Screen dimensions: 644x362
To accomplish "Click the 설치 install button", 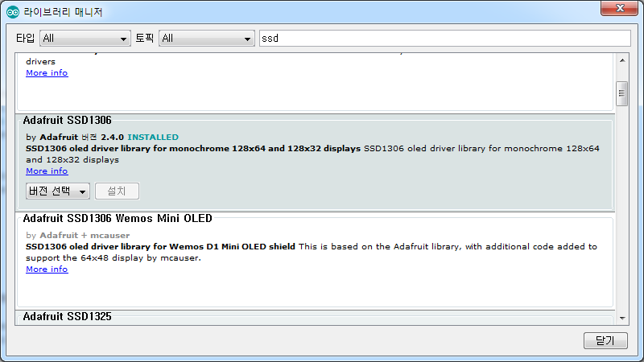I will click(117, 191).
